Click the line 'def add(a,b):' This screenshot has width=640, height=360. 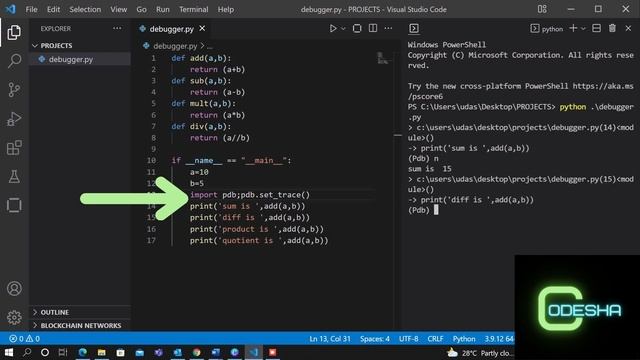pyautogui.click(x=201, y=58)
